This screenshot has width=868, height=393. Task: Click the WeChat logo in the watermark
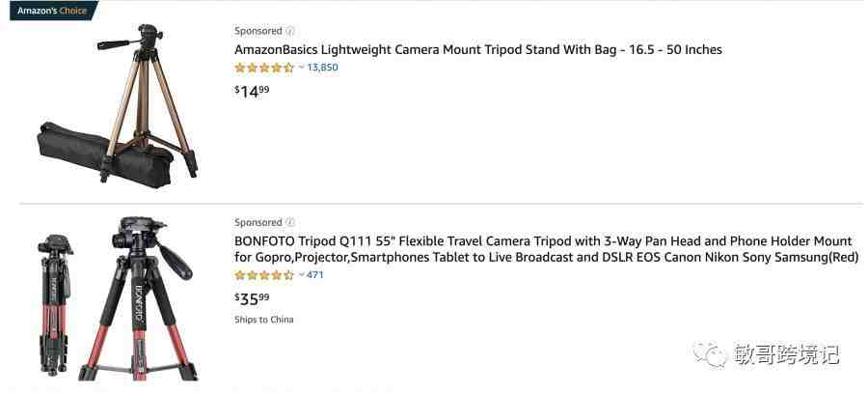tap(710, 354)
